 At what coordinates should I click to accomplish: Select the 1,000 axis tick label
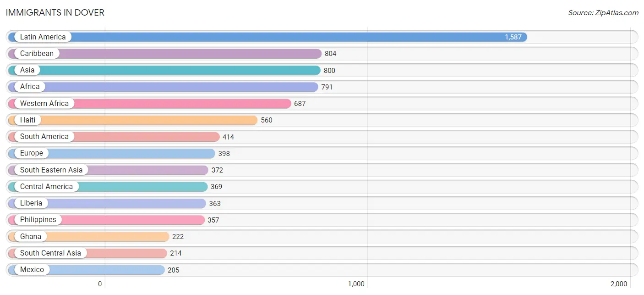pyautogui.click(x=356, y=284)
